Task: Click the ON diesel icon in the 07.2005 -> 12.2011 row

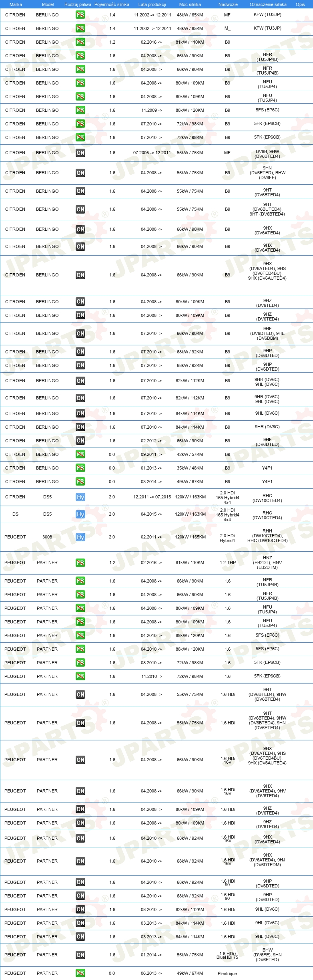Action: [x=80, y=153]
